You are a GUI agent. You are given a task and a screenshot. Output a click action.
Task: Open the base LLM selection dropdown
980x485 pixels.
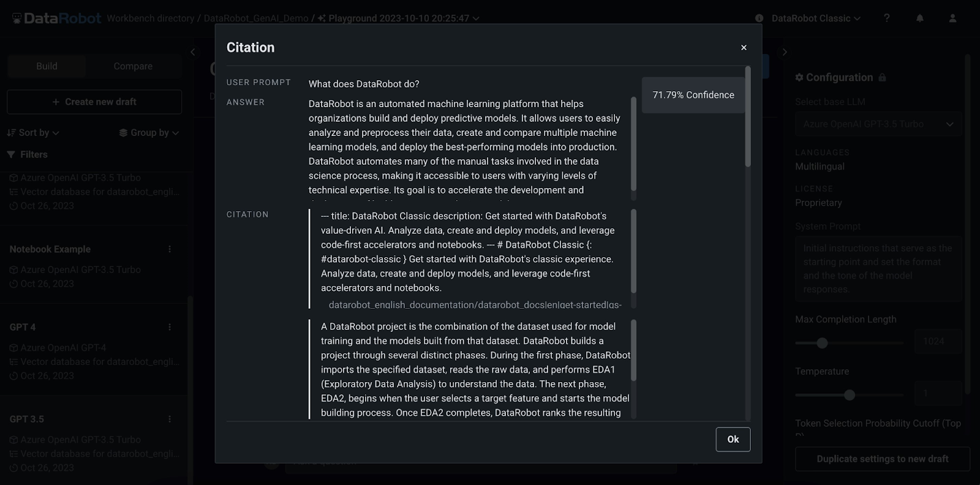coord(878,124)
